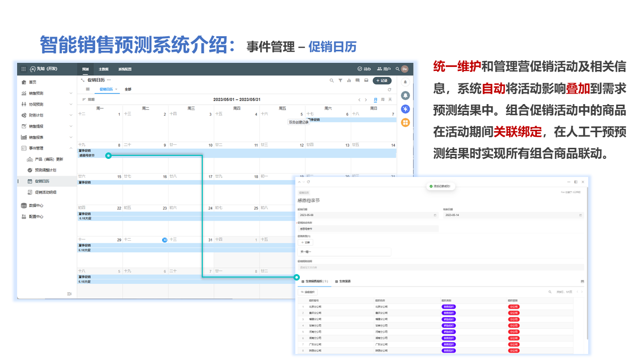644x362 pixels.
Task: Click the + 记录 button in calendar header
Action: [382, 80]
